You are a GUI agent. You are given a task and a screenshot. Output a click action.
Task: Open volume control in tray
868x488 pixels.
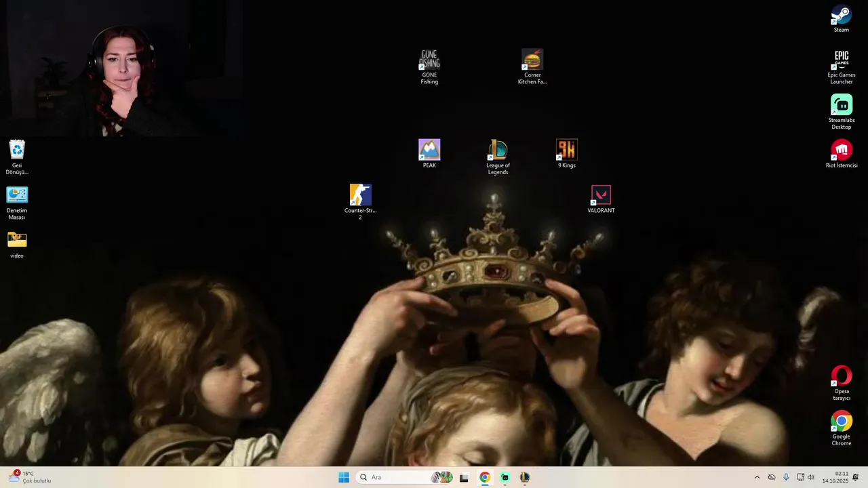[811, 477]
